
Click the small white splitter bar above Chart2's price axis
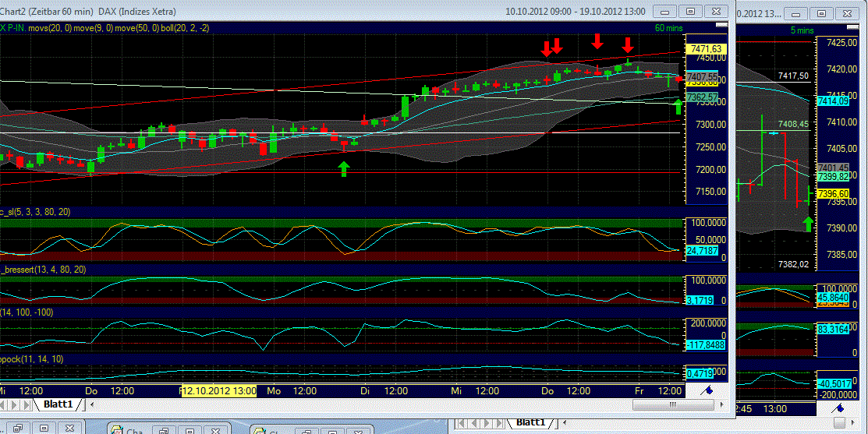[x=721, y=25]
